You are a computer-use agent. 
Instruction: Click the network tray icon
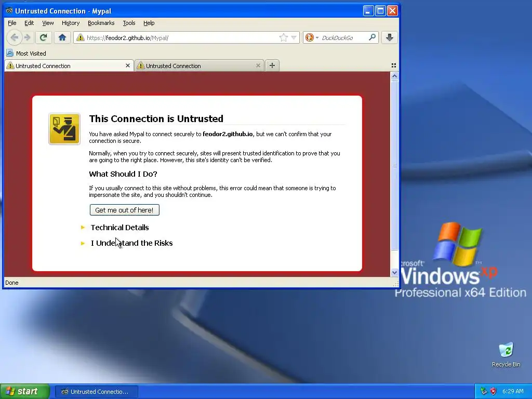(484, 391)
